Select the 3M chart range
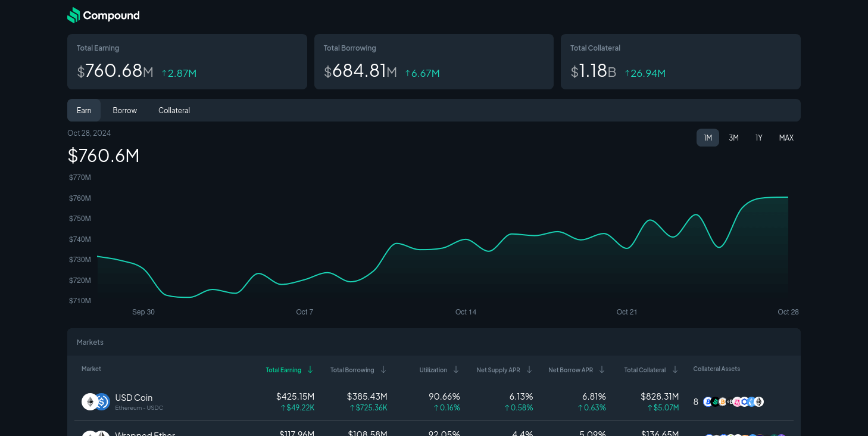 point(733,138)
